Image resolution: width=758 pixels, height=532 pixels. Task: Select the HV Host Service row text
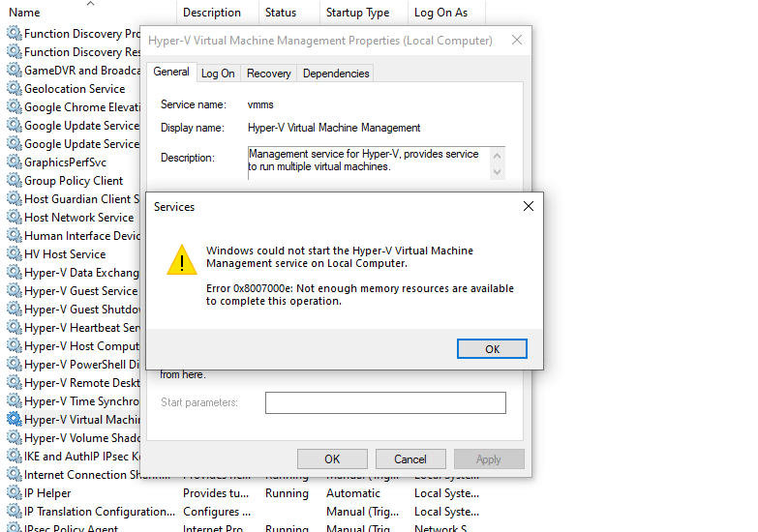[x=65, y=254]
